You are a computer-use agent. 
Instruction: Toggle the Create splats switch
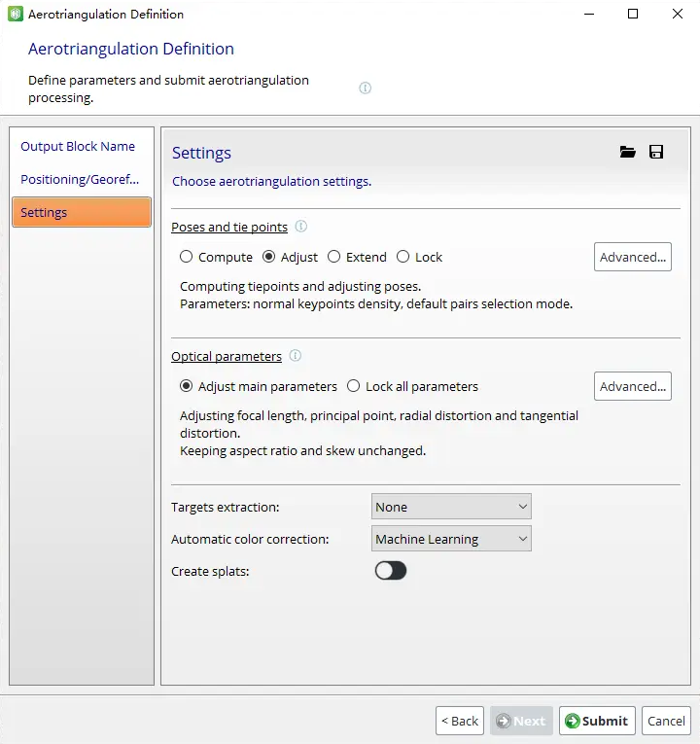[x=390, y=570]
